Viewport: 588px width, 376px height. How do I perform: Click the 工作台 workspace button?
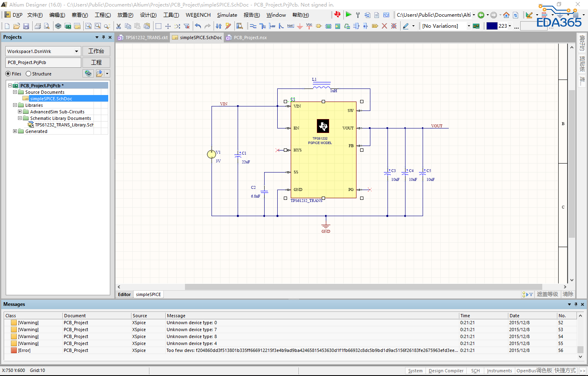(96, 51)
